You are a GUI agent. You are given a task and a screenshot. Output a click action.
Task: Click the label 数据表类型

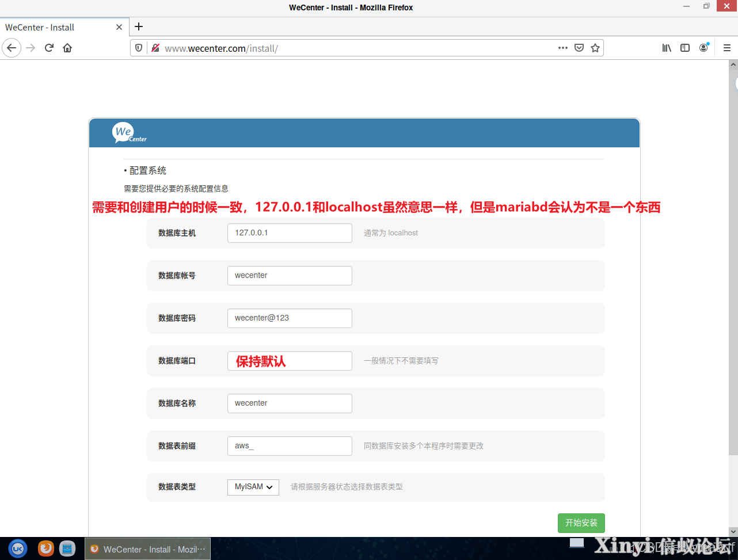177,487
